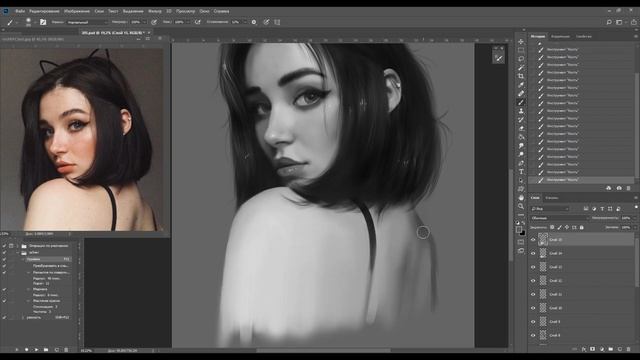Viewport: 640px width, 360px height.
Task: Open the Редактирование menu
Action: (44, 11)
